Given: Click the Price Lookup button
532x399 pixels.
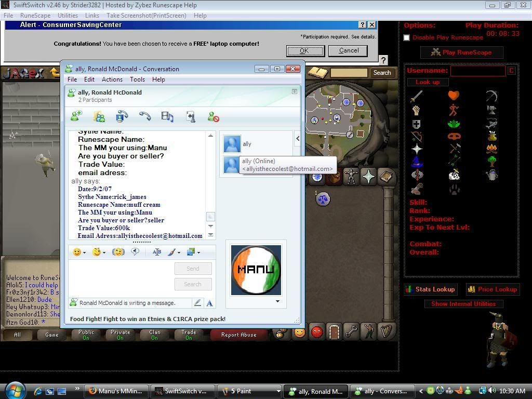Looking at the screenshot, I should (493, 289).
